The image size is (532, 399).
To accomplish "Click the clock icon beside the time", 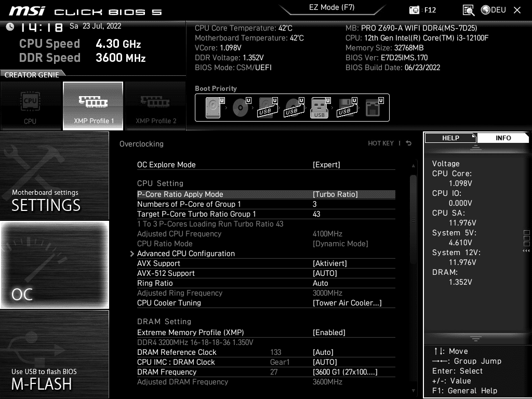I will click(x=10, y=27).
